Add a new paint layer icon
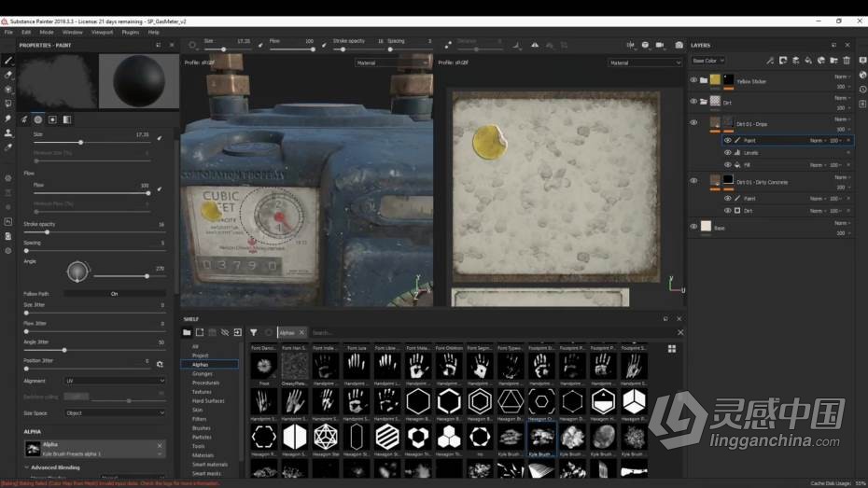This screenshot has height=488, width=868. 795,61
